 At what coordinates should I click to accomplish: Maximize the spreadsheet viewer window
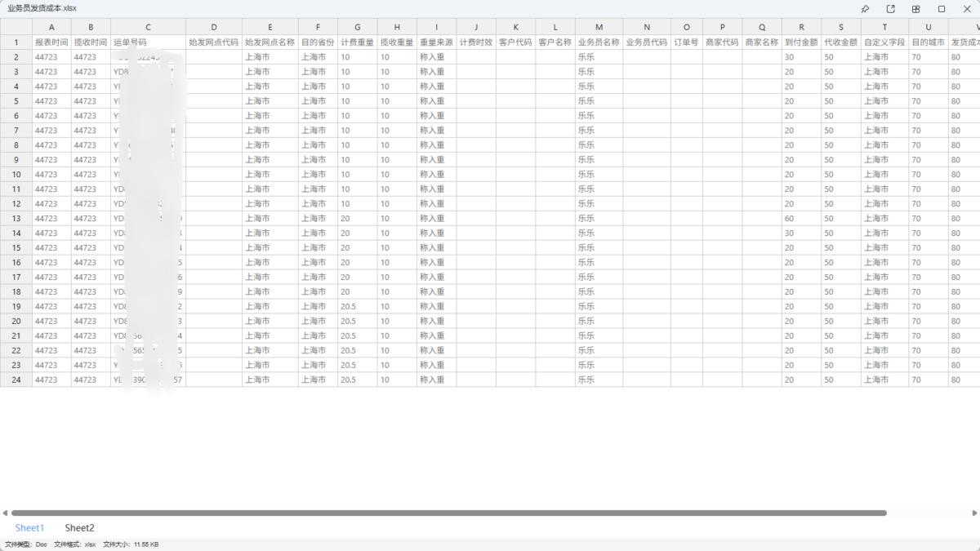(942, 9)
